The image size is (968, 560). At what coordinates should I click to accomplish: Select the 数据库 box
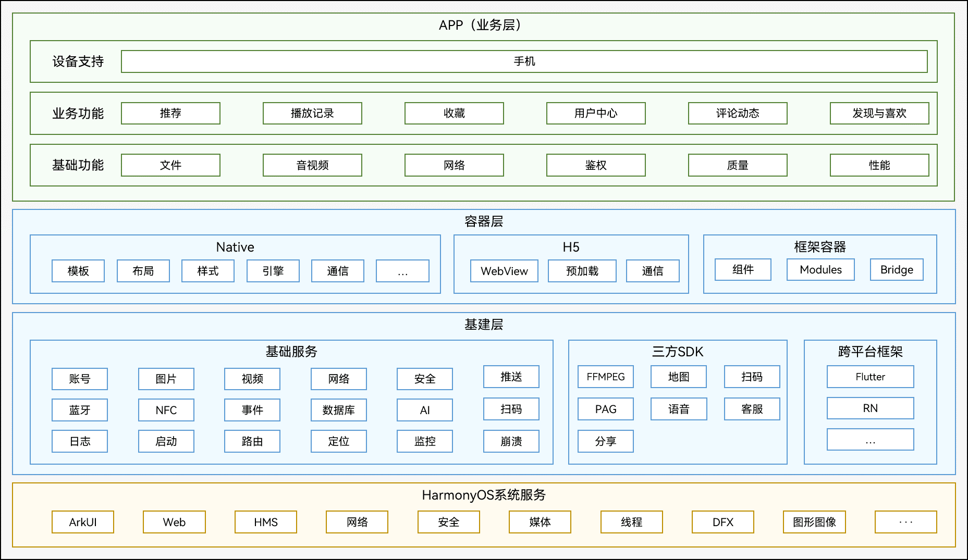[339, 410]
